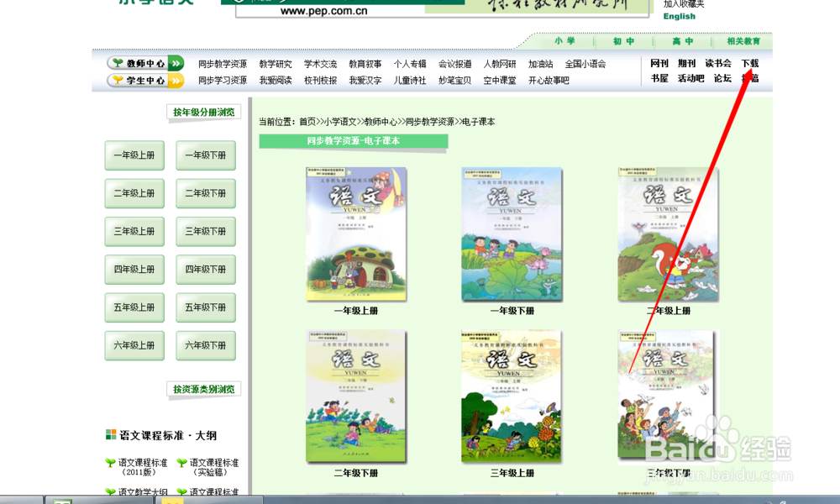
Task: Select the 六年级下册 sidebar button
Action: coord(206,345)
